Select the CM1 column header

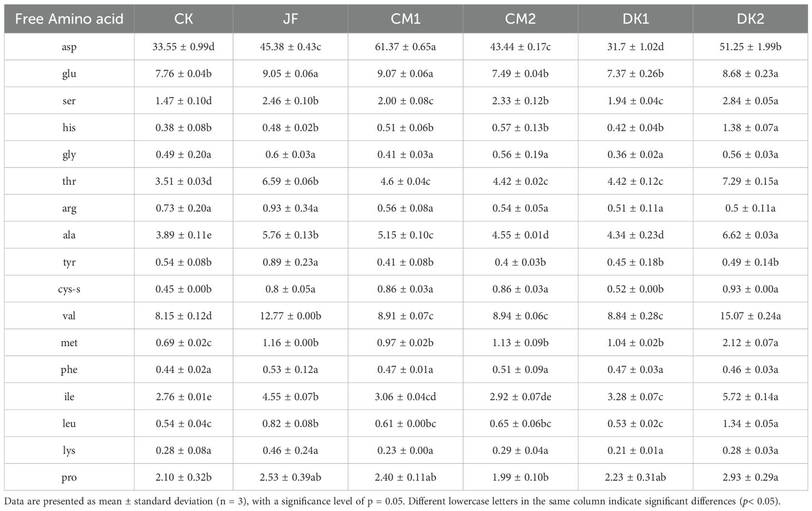click(405, 19)
